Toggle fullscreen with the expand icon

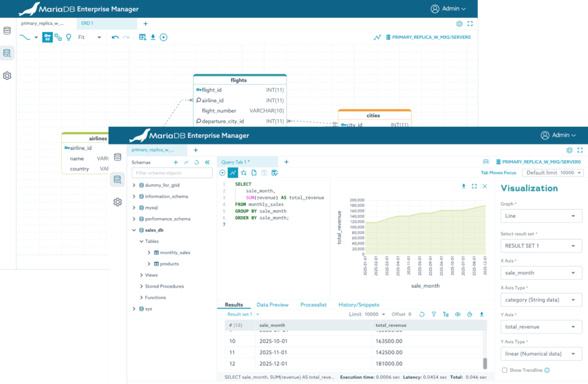click(581, 150)
